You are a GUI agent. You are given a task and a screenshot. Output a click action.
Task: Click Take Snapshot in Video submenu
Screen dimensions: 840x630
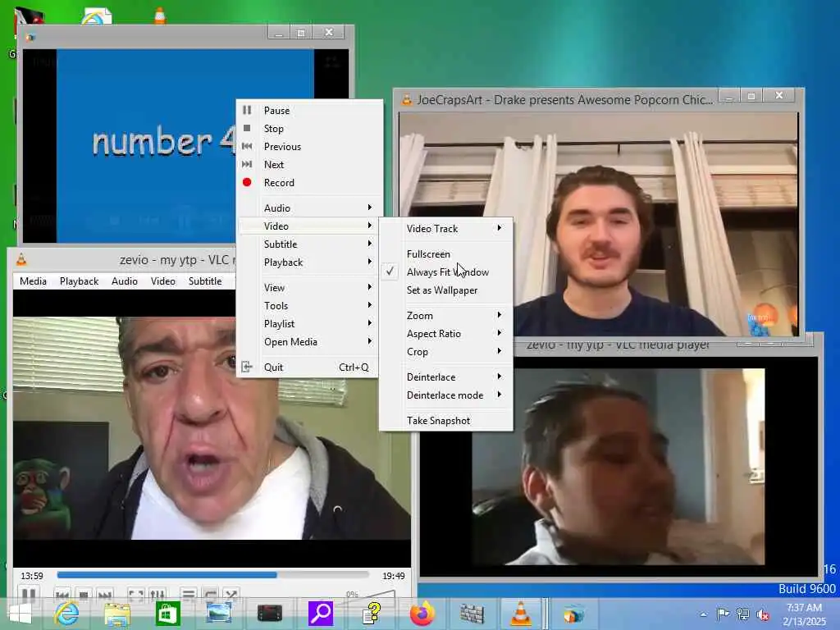coord(445,421)
